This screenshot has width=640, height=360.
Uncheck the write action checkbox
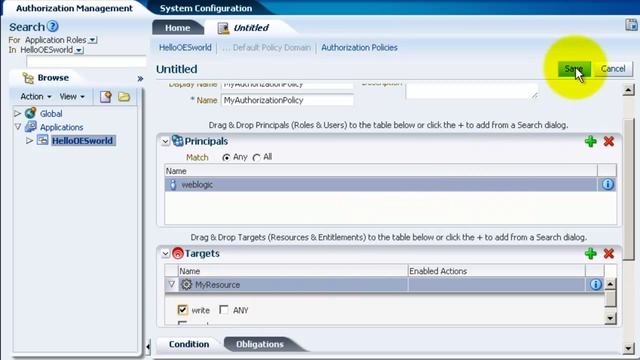(x=182, y=310)
